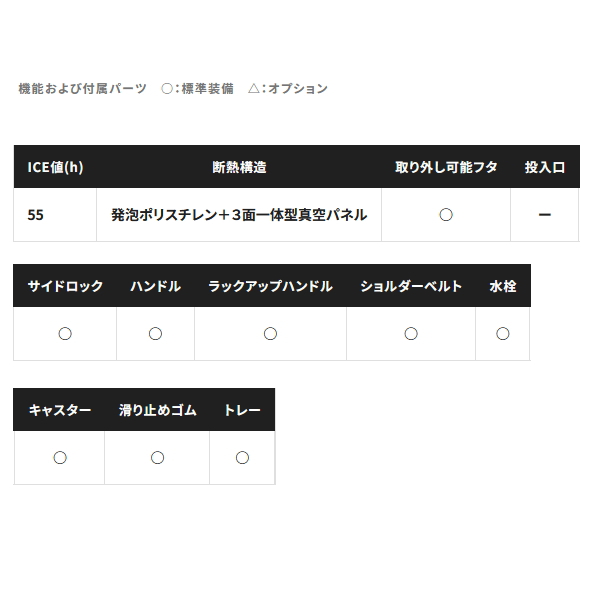Click dash mark under 投入口 column
Screen dimensions: 600x600
point(545,215)
